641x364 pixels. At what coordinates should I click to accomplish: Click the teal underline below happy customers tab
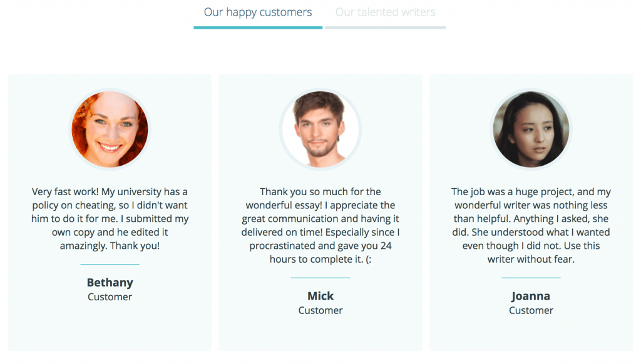pos(258,28)
